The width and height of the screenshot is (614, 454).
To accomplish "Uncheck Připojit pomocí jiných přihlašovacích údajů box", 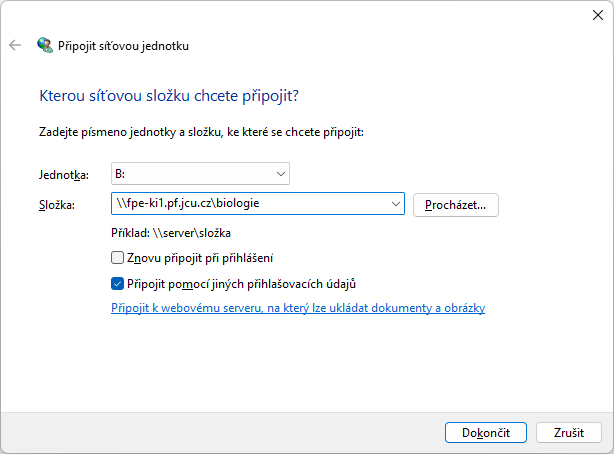I will [x=117, y=284].
